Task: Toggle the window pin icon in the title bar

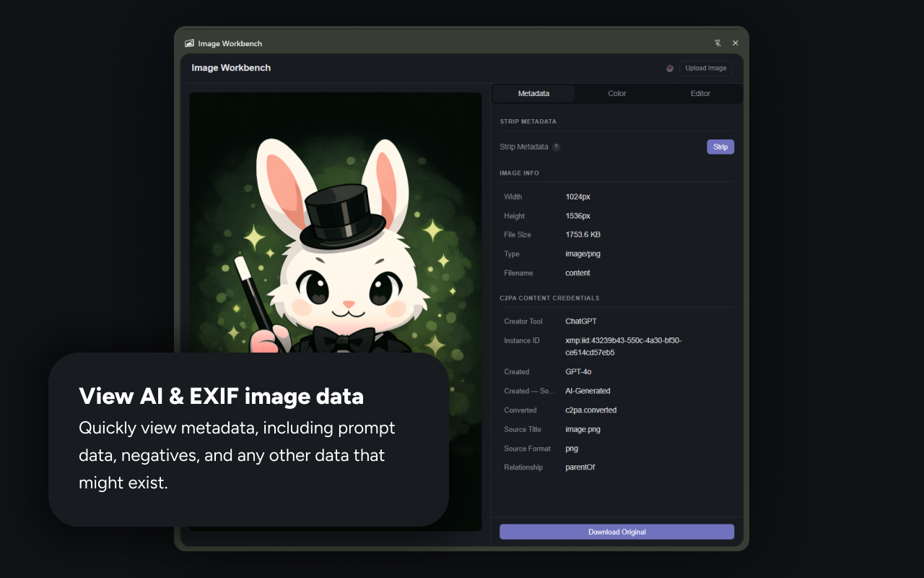Action: pos(718,43)
